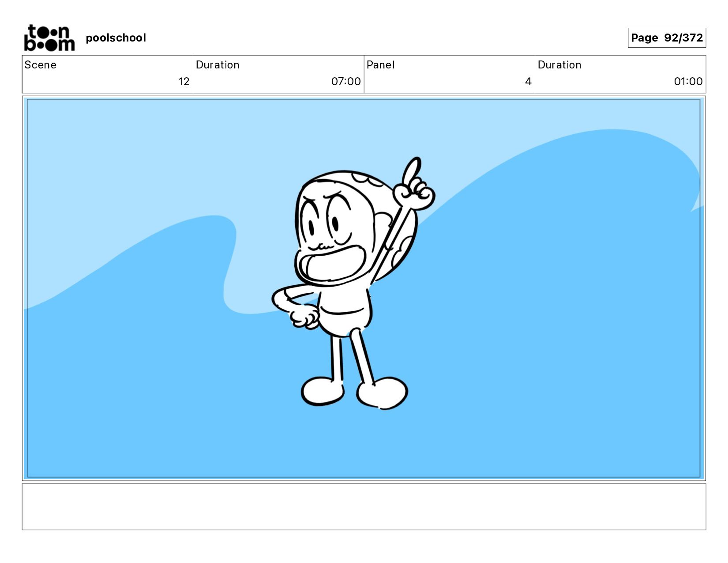Image resolution: width=728 pixels, height=563 pixels.
Task: Click the 'Scene' header label
Action: pyautogui.click(x=41, y=65)
